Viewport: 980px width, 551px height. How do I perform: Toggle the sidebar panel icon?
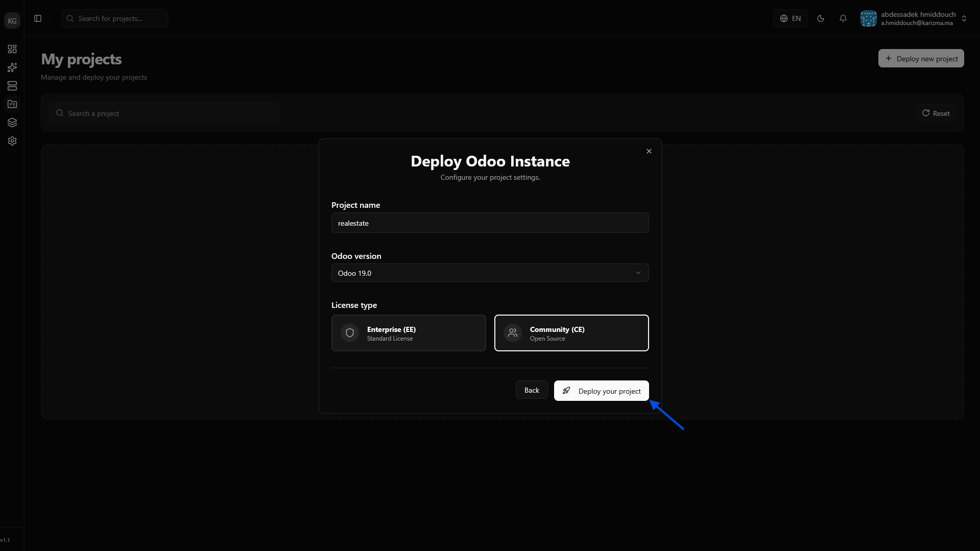(x=38, y=18)
